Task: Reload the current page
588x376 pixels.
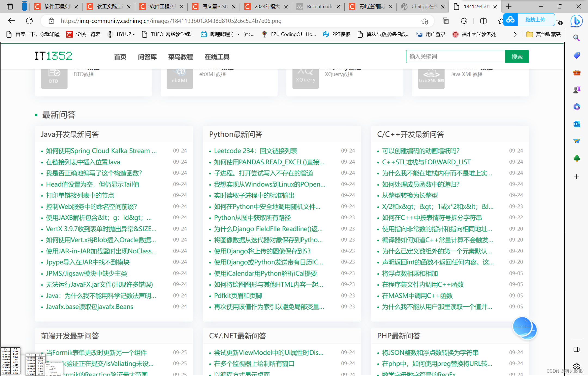Action: [29, 21]
